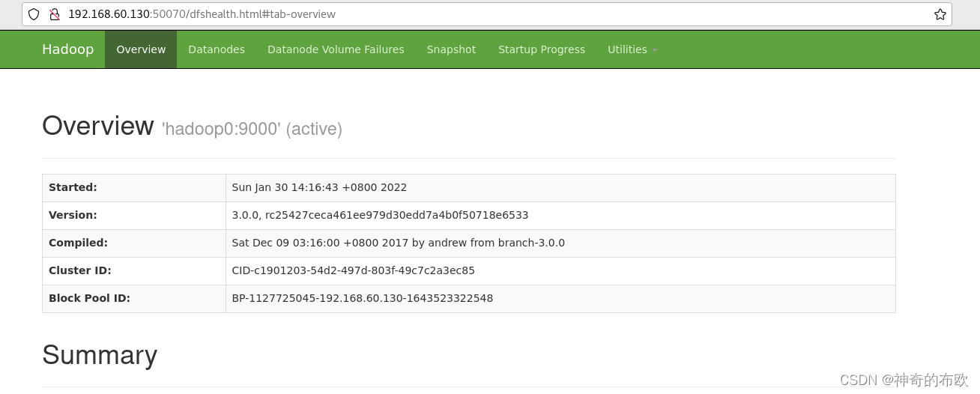Click the Summary section heading
Screen dimensions: 980x394
click(x=100, y=354)
